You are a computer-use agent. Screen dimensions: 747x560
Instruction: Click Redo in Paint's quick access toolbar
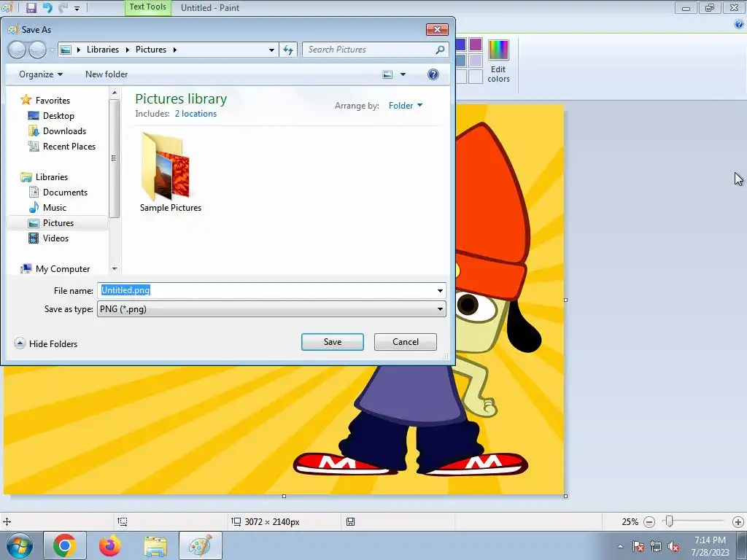[63, 7]
